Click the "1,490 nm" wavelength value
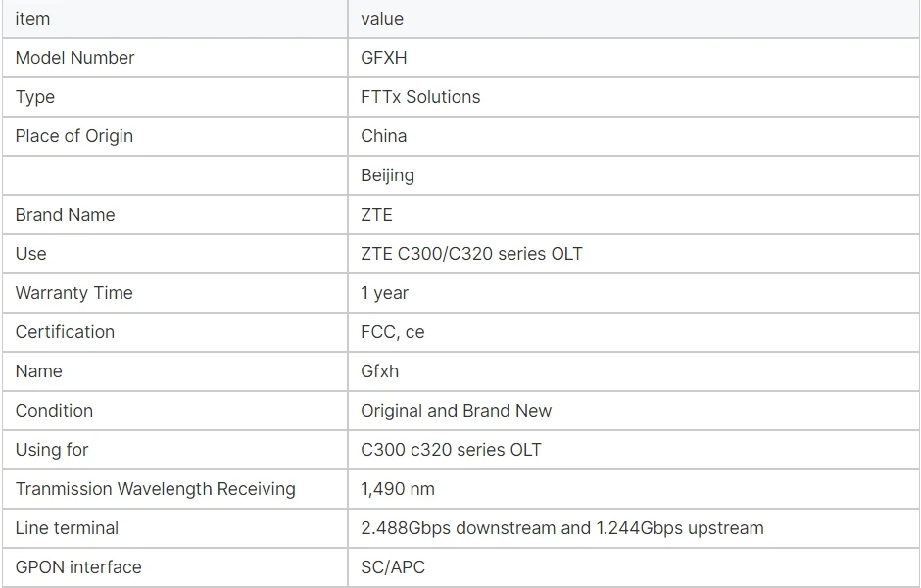This screenshot has width=921, height=588. click(x=398, y=489)
